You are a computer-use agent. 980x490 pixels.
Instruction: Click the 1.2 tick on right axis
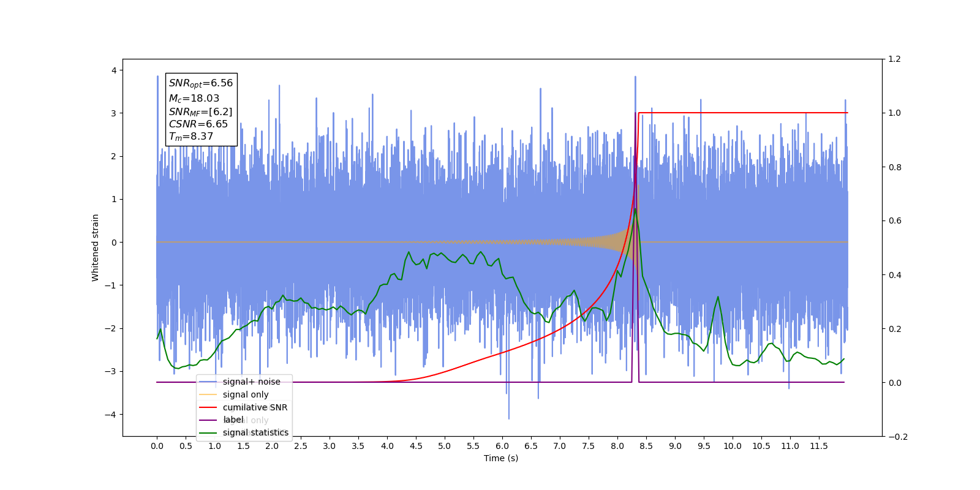click(x=894, y=59)
